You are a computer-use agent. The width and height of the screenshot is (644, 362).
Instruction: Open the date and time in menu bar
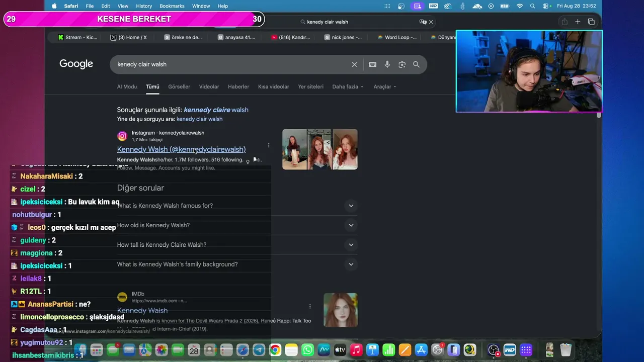577,6
